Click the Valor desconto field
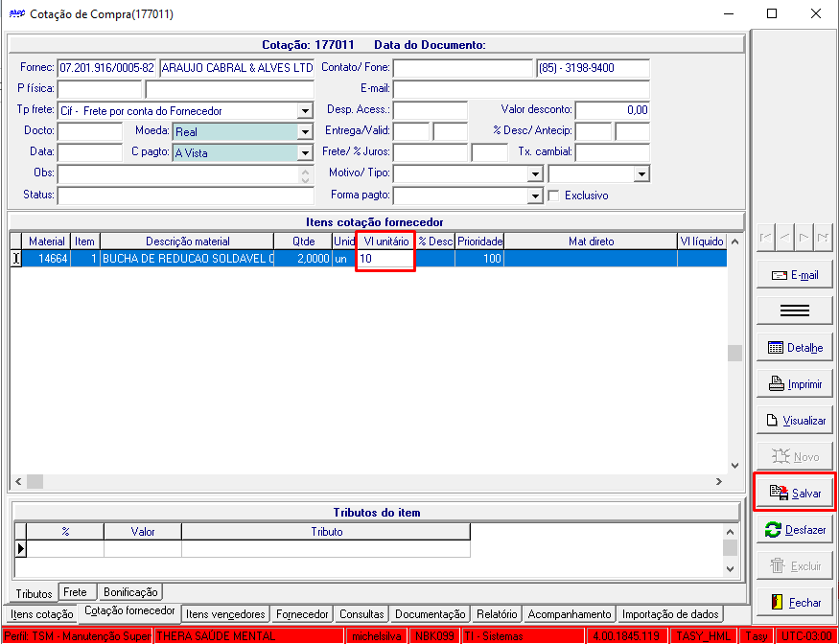The image size is (839, 644). pyautogui.click(x=612, y=111)
